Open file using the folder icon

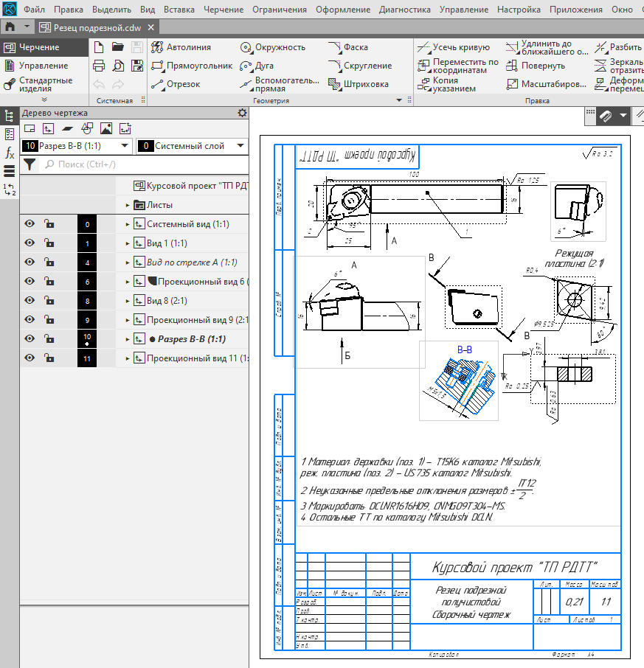pos(118,47)
